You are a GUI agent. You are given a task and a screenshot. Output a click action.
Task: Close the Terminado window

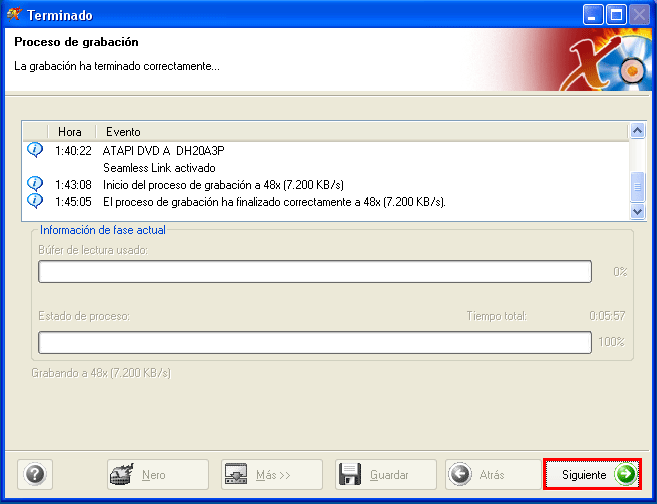[x=639, y=15]
